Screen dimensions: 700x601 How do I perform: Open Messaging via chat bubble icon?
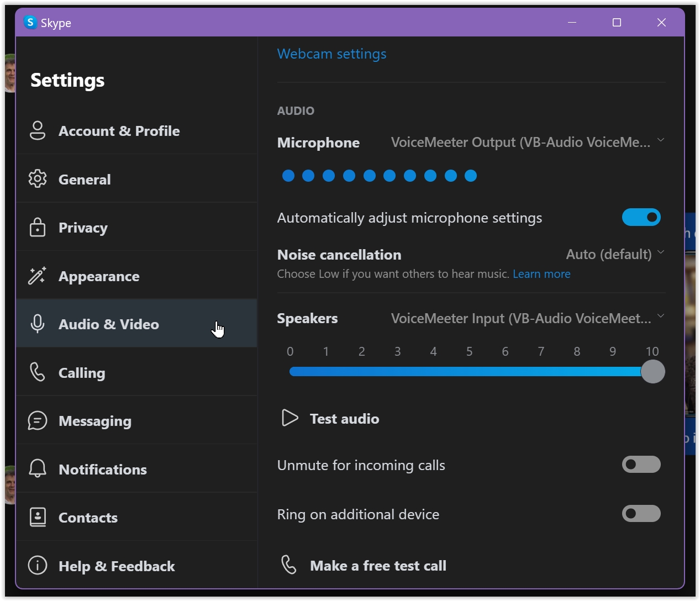38,421
